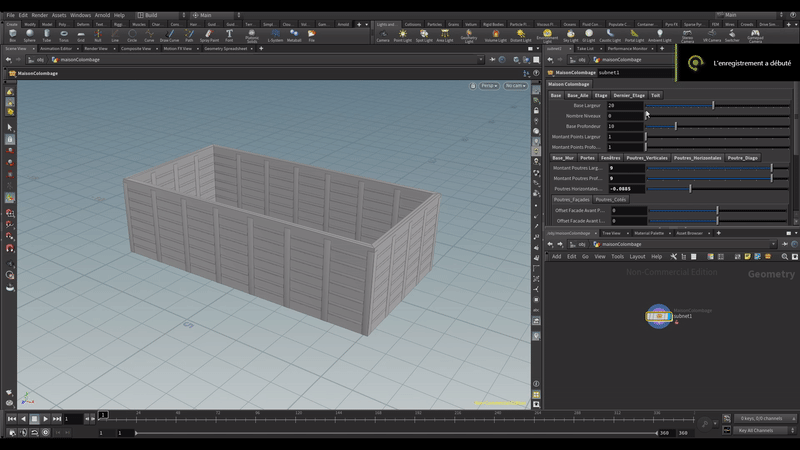Select the Spray Paint tool
Screen dimensions: 800x450
click(x=209, y=35)
